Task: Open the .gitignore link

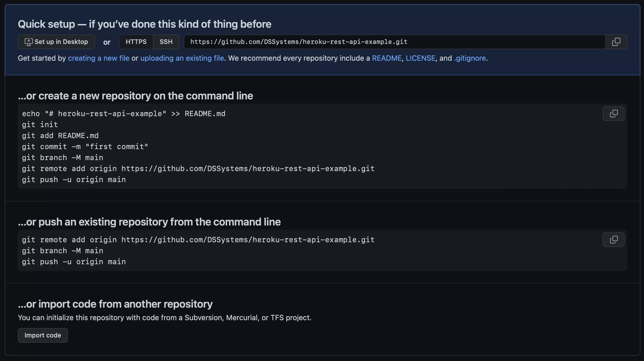Action: tap(470, 58)
